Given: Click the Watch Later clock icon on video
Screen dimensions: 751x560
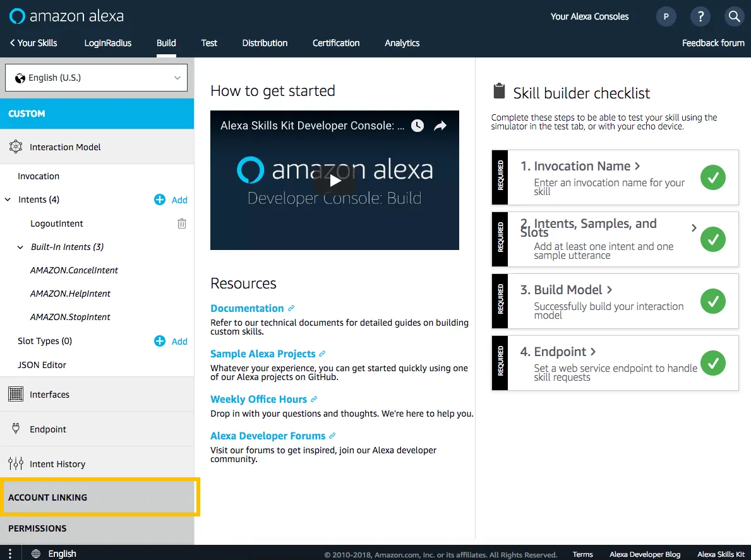Looking at the screenshot, I should click(x=418, y=126).
